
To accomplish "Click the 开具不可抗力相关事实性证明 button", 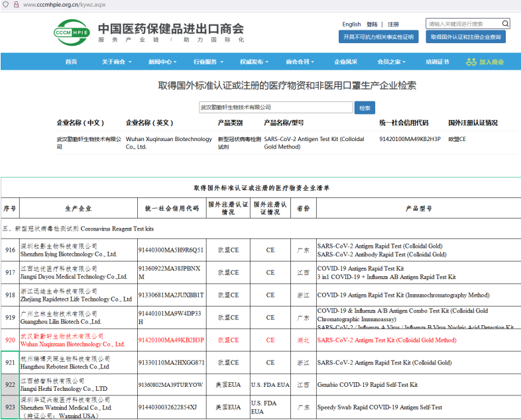I will coord(378,37).
